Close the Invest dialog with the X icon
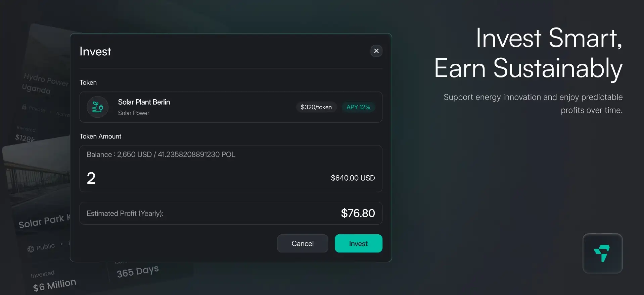The width and height of the screenshot is (644, 295). point(376,51)
